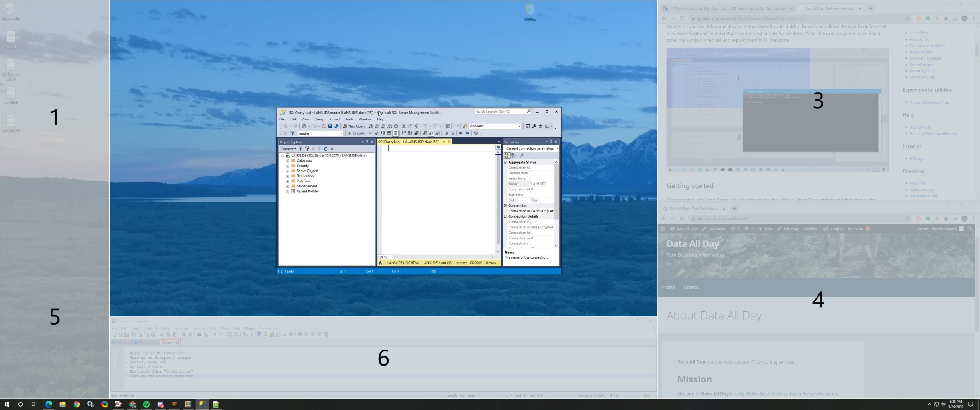Screen dimensions: 980x410
Task: Click the Cut scissors icon in SSMS toolbar
Action: [404, 126]
